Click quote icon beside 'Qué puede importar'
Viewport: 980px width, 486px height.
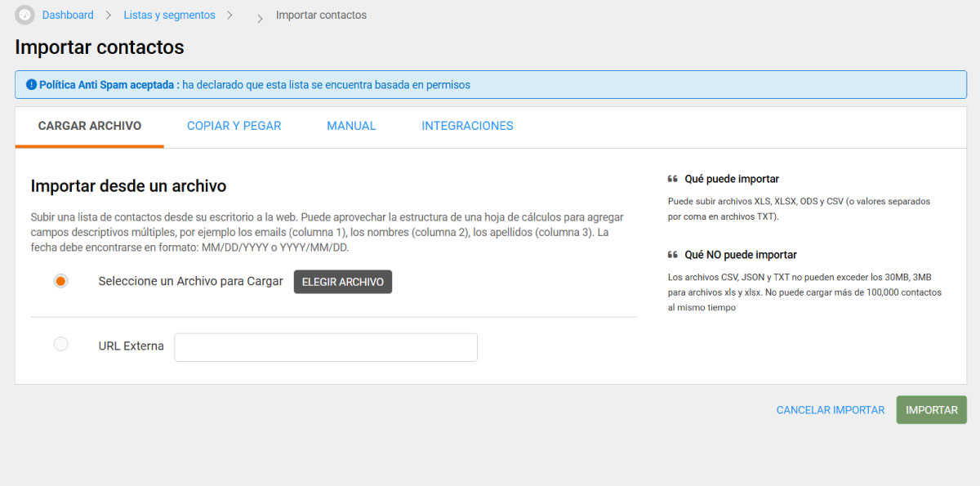(x=673, y=179)
